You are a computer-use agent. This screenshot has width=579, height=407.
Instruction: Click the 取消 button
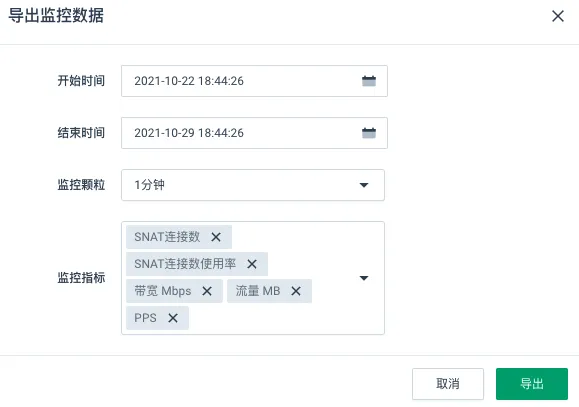click(448, 384)
